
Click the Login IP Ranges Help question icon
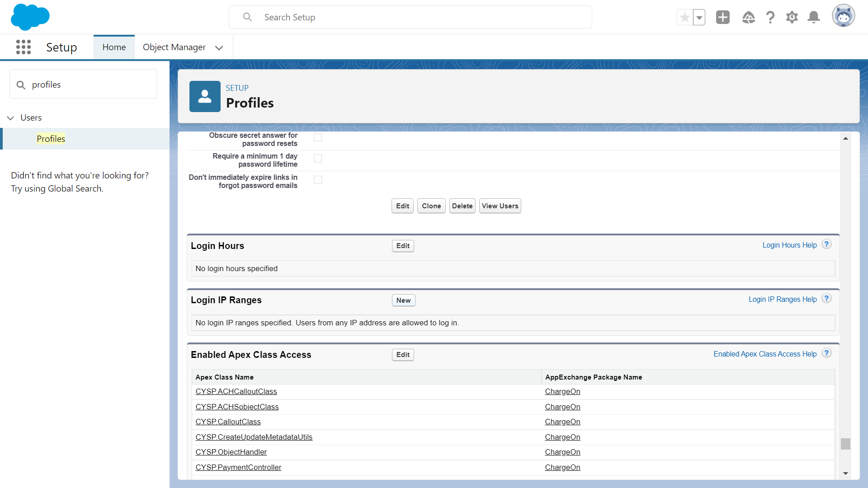click(x=826, y=299)
